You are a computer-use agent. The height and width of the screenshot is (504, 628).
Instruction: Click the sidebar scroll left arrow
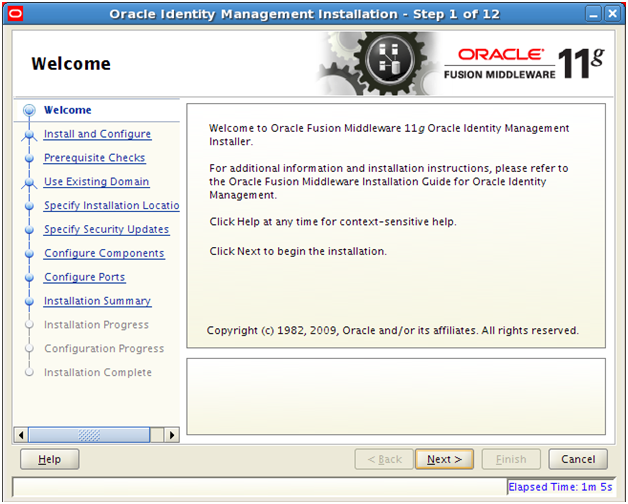21,435
